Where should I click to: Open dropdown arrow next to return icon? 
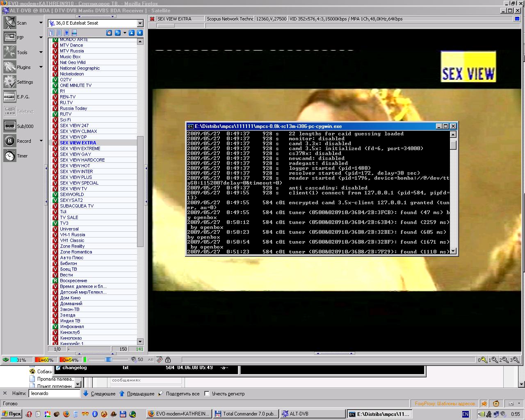click(x=125, y=33)
